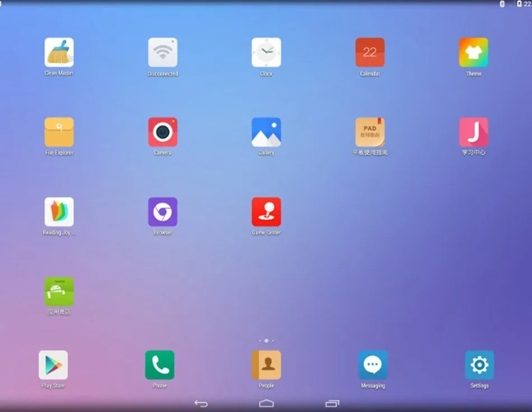Open File Explorer
The width and height of the screenshot is (532, 412).
coord(59,132)
